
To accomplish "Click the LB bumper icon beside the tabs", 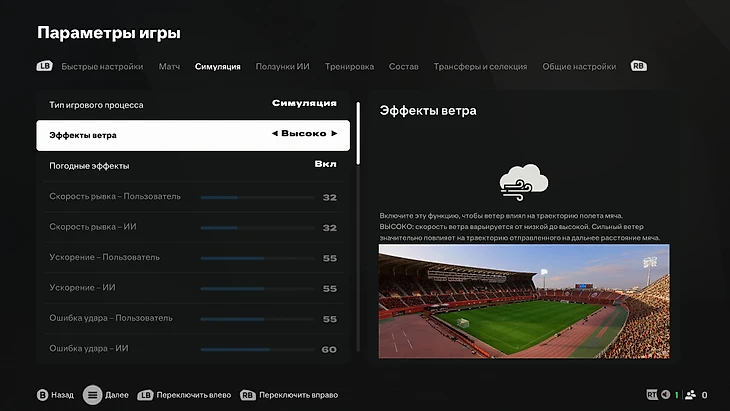I will pos(45,66).
